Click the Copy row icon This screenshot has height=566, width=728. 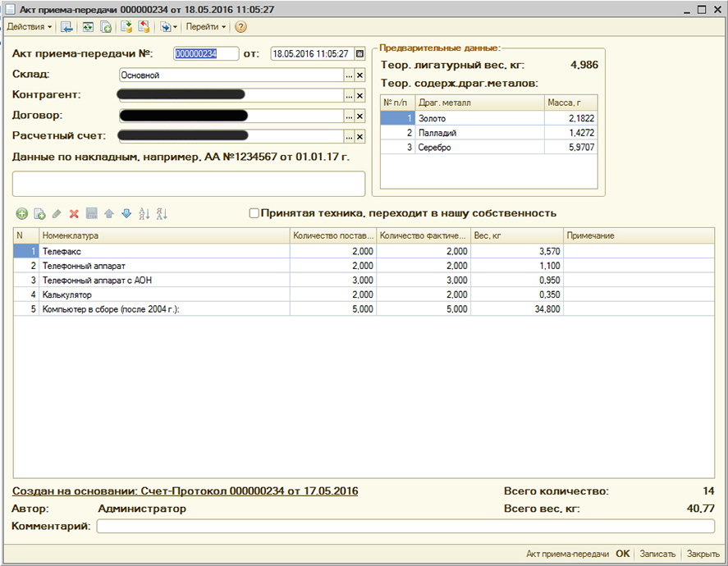click(x=39, y=213)
